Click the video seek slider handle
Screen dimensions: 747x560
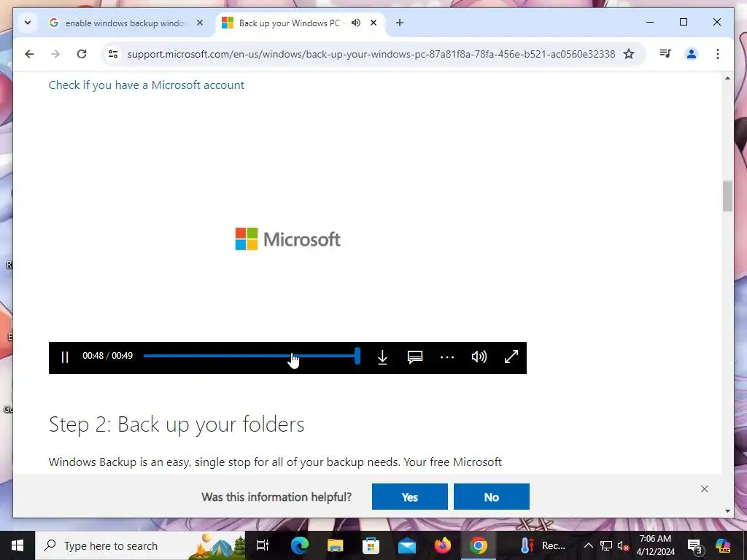click(357, 356)
